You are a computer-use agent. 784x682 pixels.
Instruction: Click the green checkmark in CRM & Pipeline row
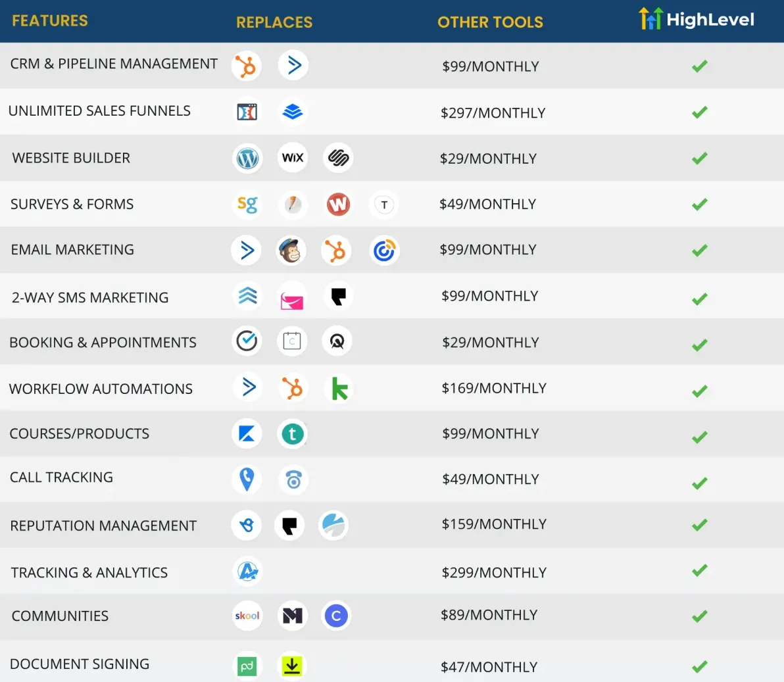tap(700, 66)
